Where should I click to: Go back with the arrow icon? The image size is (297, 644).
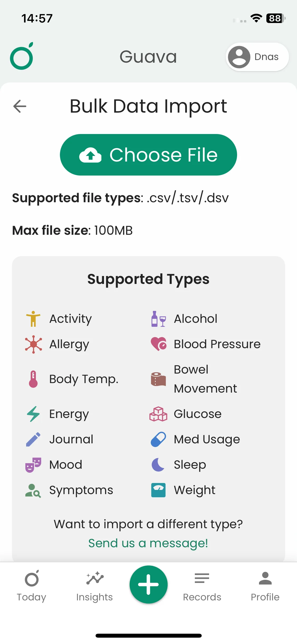20,106
